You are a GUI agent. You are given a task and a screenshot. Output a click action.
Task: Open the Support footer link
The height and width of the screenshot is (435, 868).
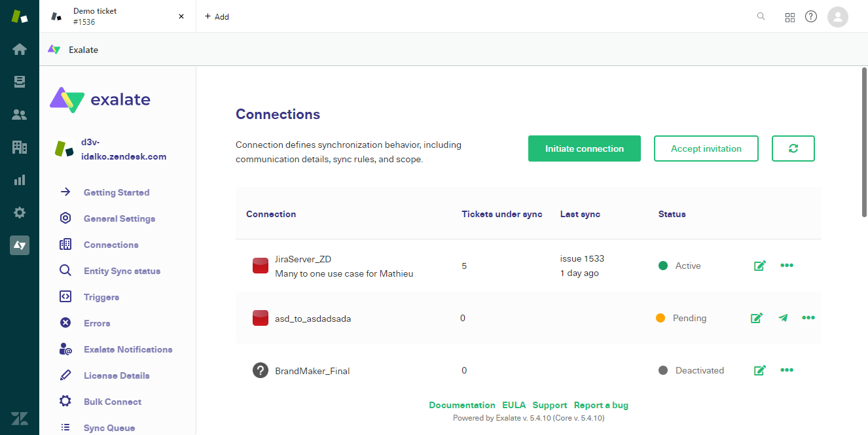click(550, 405)
